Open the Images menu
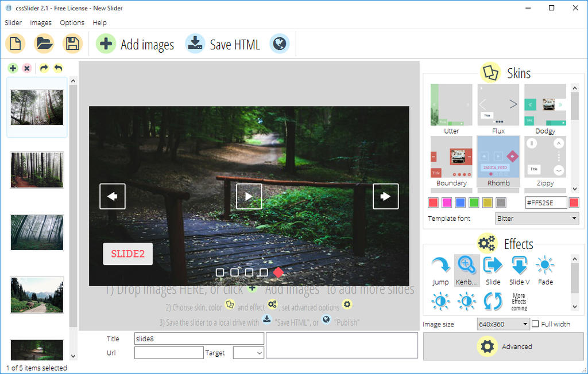 coord(40,22)
